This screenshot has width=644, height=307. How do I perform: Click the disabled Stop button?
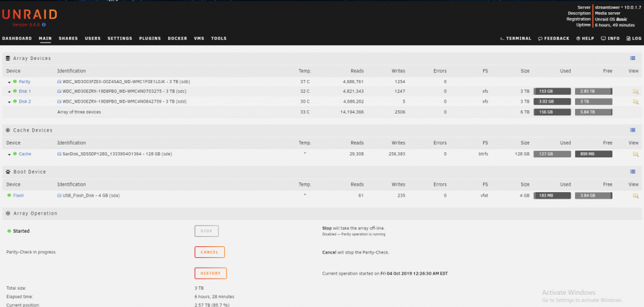(207, 231)
